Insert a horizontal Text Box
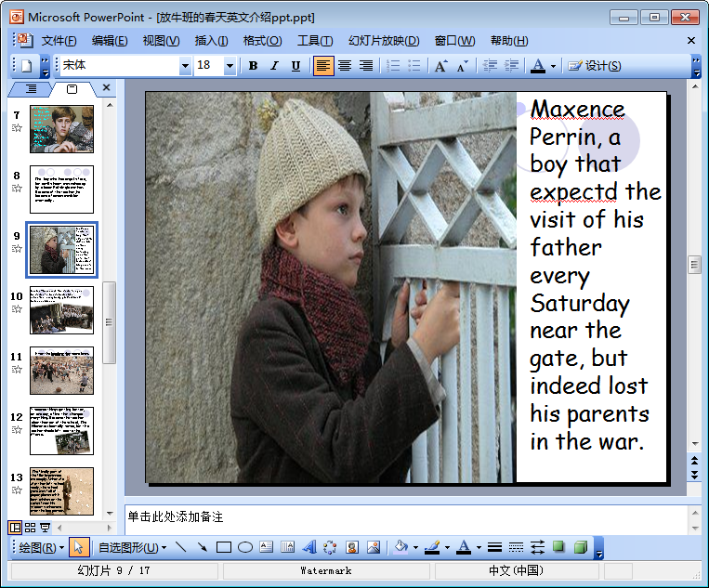 (267, 547)
